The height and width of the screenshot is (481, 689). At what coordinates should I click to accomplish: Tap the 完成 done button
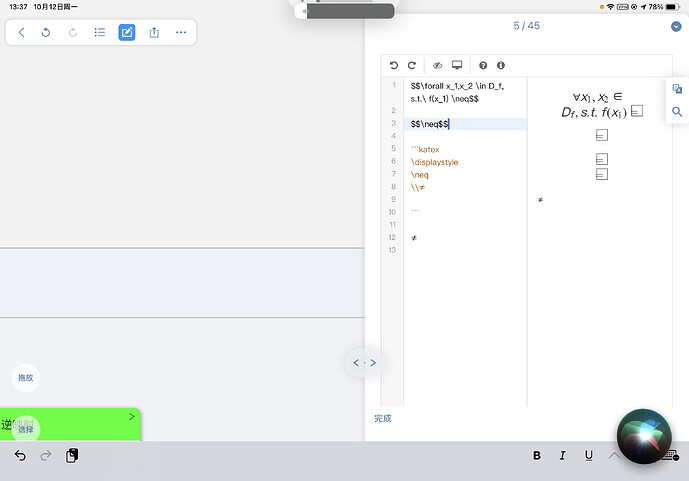[x=383, y=419]
